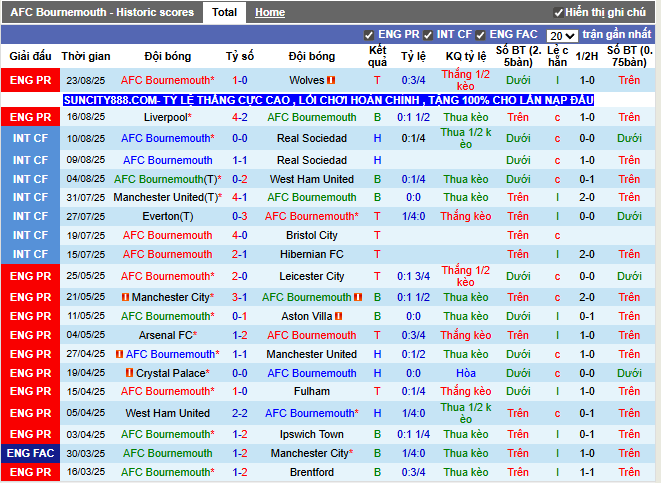Click Thắng kèo in the Fulham row
The height and width of the screenshot is (483, 661).
(466, 391)
